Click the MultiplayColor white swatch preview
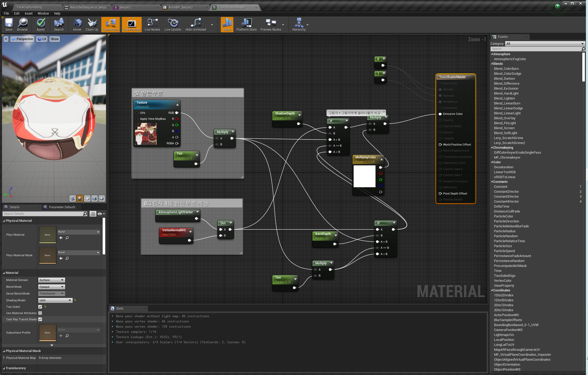Viewport: 588px width, 375px height. pyautogui.click(x=364, y=176)
